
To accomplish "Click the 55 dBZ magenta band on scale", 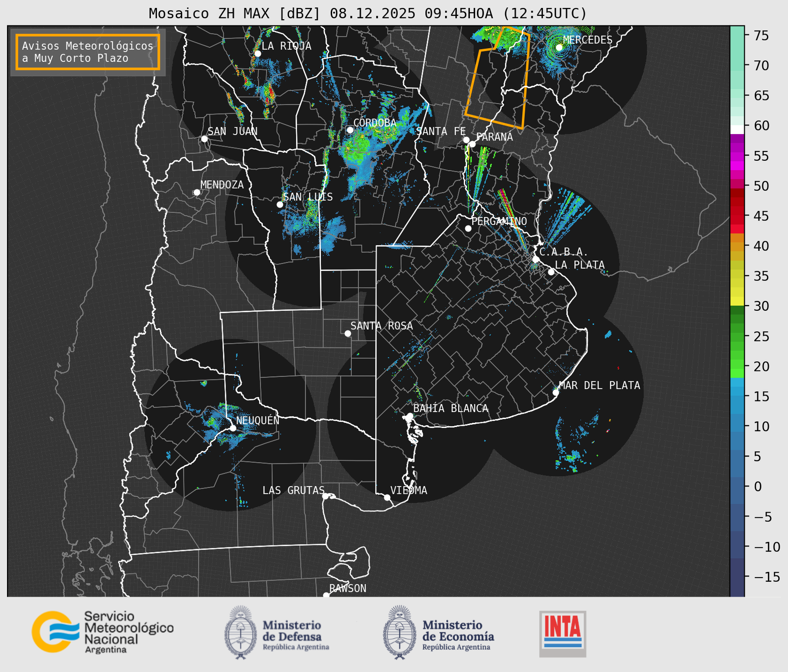I will pyautogui.click(x=737, y=156).
